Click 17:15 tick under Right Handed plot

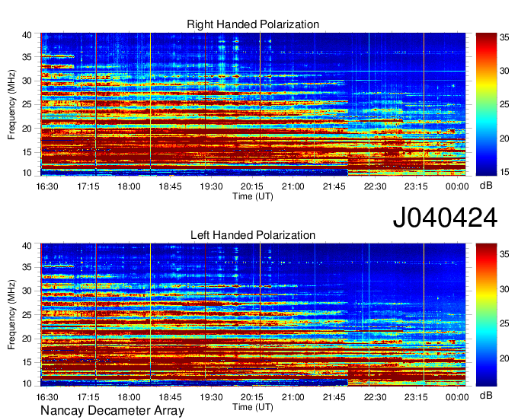88,186
